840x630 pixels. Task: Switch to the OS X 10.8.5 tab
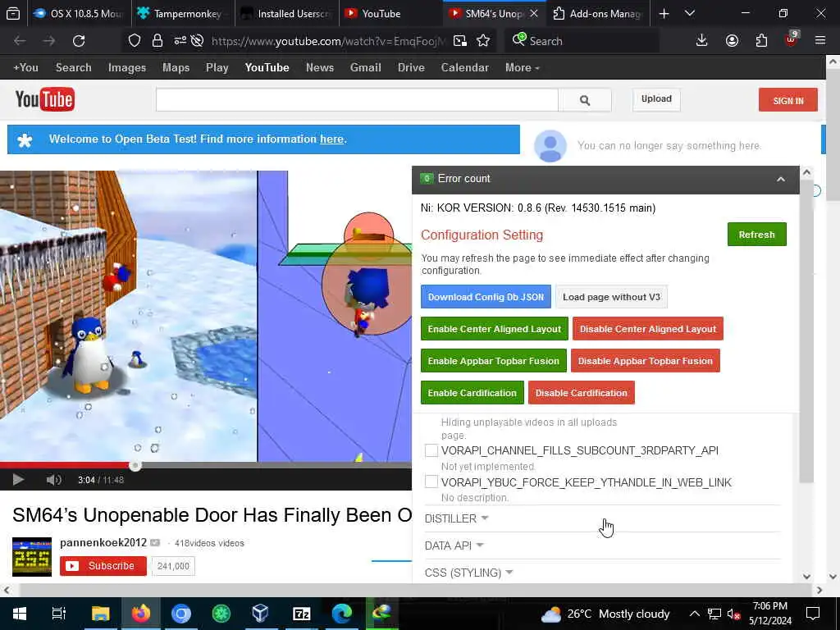[x=80, y=14]
